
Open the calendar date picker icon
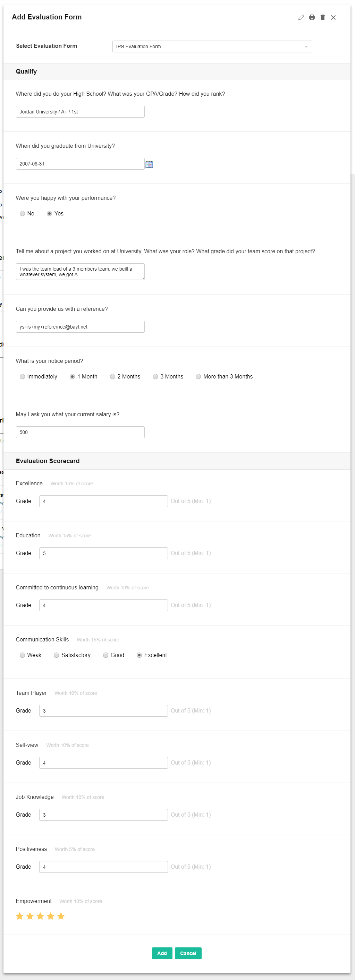(x=149, y=164)
